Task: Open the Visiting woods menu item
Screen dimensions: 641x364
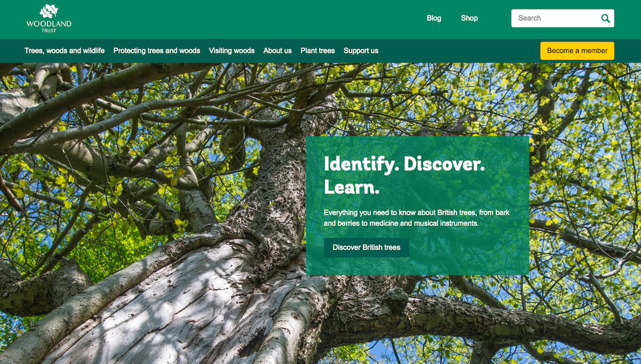Action: (x=231, y=51)
